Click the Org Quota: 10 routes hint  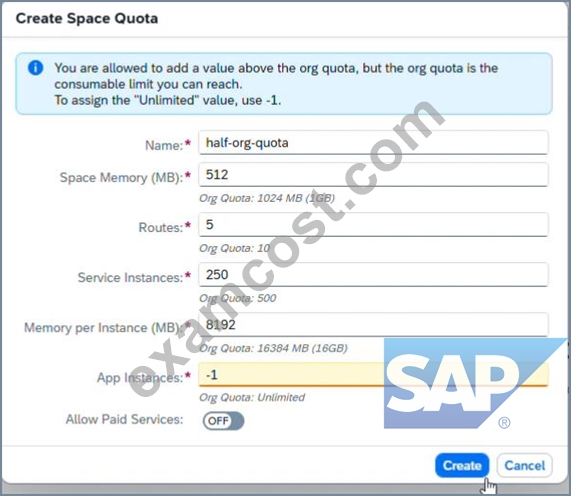235,248
